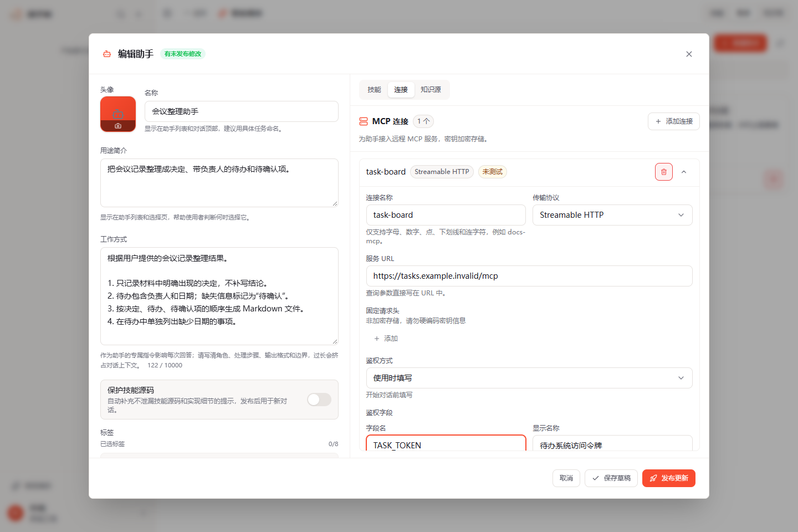The image size is (798, 532).
Task: Focus the 显示名称 待办系统访问令牌 field
Action: [612, 443]
